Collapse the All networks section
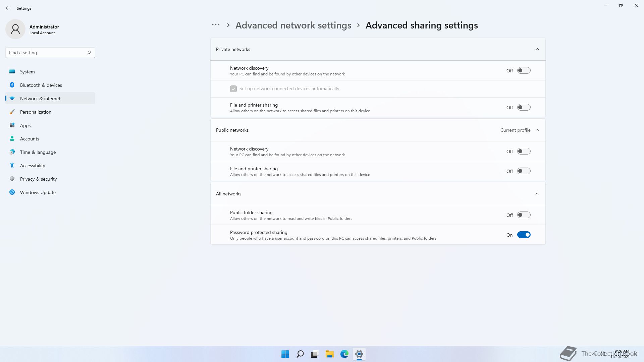 tap(537, 194)
